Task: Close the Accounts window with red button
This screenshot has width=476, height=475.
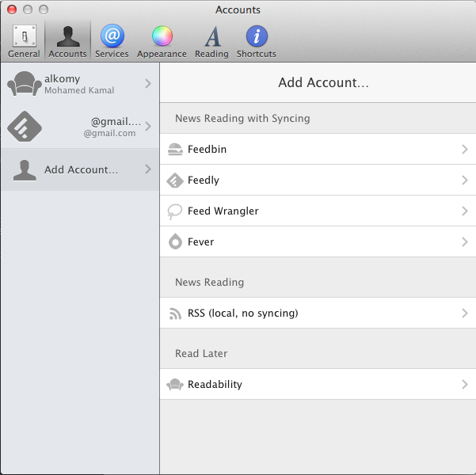Action: pyautogui.click(x=12, y=9)
